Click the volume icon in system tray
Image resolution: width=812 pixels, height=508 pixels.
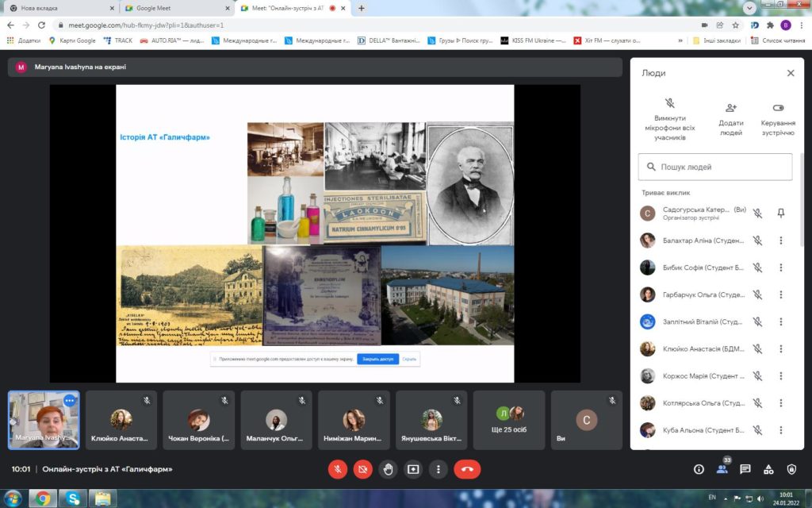pos(760,498)
